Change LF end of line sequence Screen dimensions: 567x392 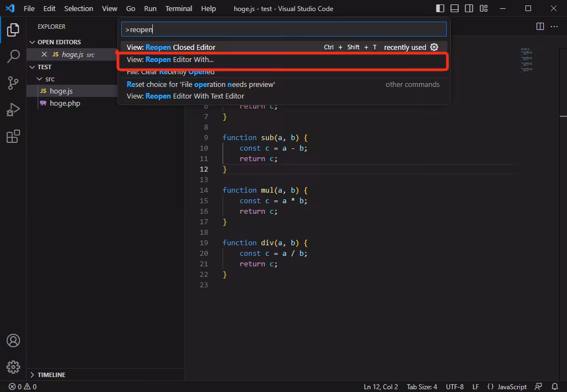[476, 386]
